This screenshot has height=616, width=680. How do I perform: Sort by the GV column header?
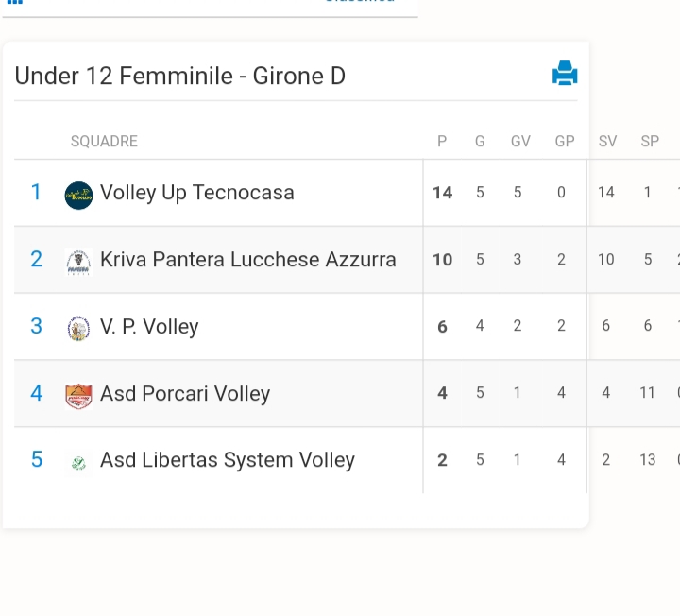[520, 141]
